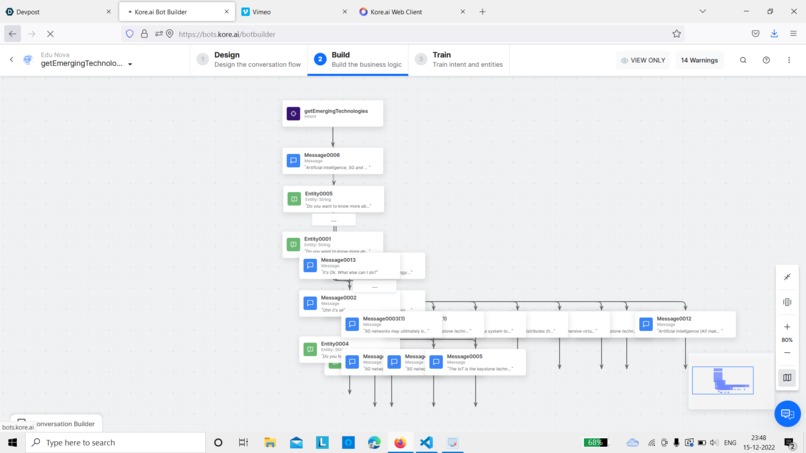Click the VIEW ONLY eye indicator
Screen dimensions: 806x453
(x=643, y=60)
